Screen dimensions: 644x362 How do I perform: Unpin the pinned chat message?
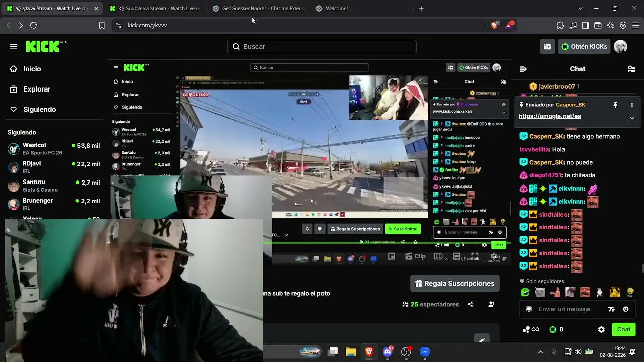tap(615, 105)
